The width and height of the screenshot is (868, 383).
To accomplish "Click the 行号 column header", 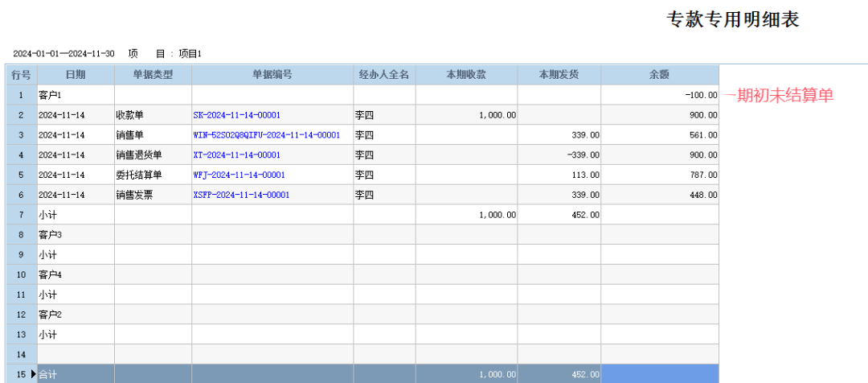I will click(21, 75).
